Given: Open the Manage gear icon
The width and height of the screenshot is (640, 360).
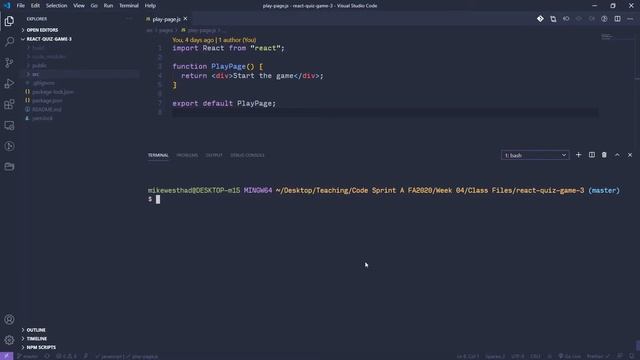Looking at the screenshot, I should [9, 340].
